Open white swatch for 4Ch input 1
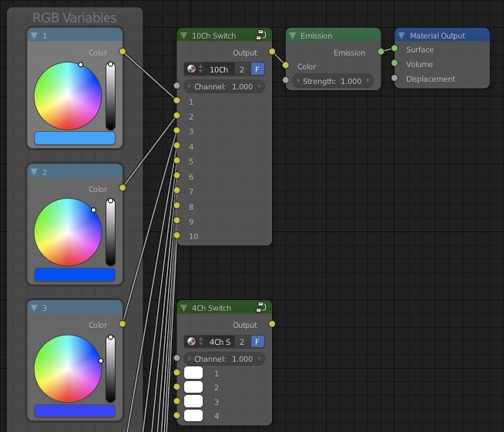Viewport: 504px width, 432px height. point(193,373)
